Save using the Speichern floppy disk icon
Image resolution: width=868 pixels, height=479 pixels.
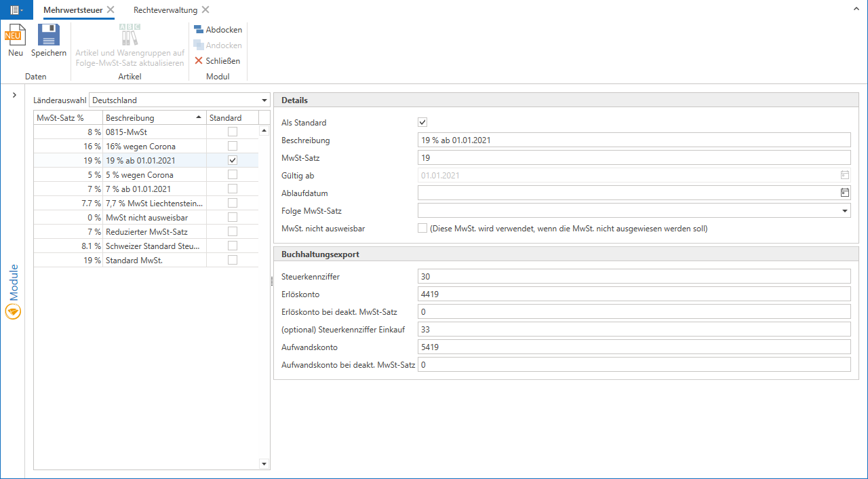49,35
